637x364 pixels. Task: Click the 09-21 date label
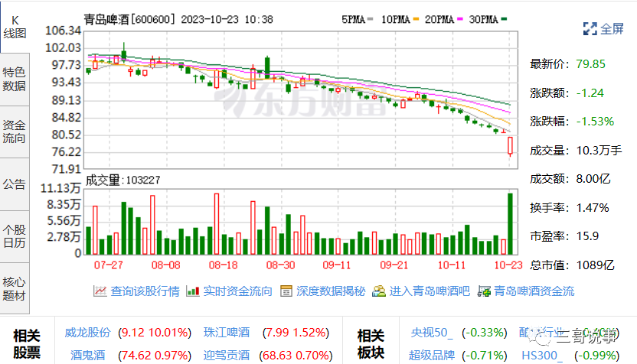tap(394, 265)
